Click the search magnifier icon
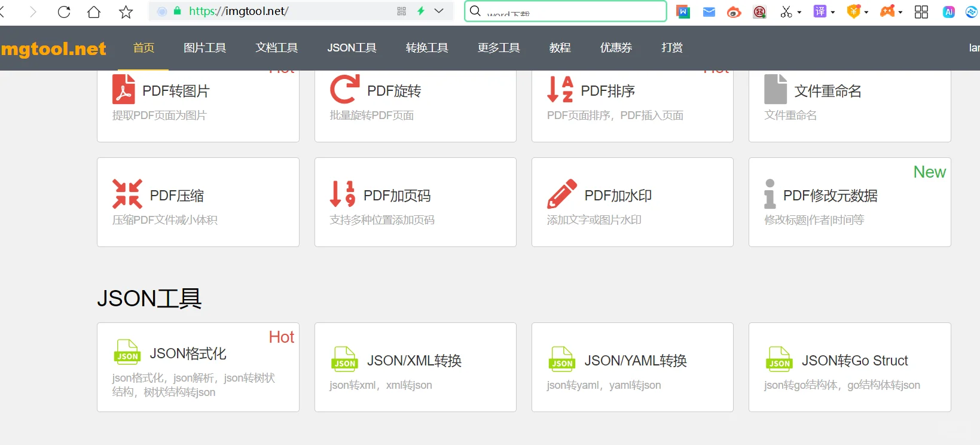 pos(475,11)
